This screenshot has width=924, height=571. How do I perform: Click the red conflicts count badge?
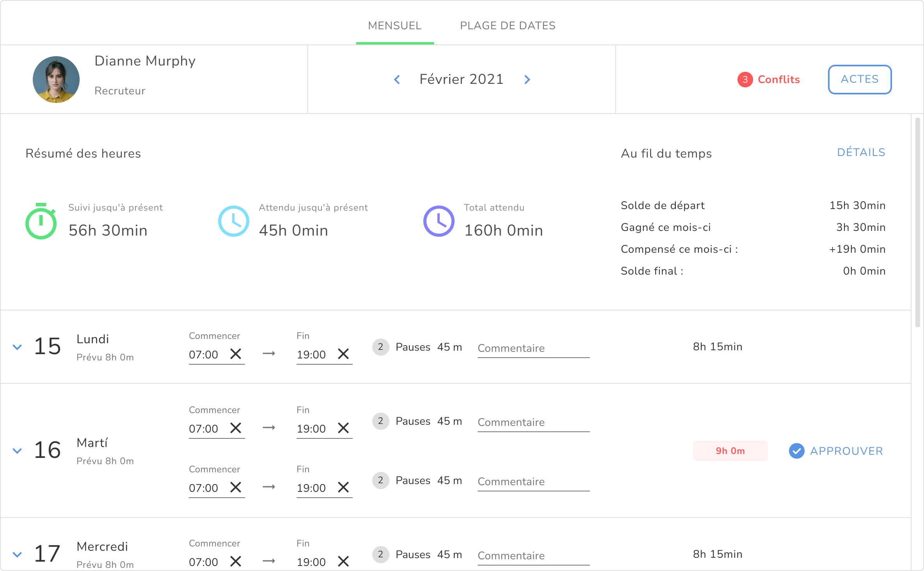[745, 80]
